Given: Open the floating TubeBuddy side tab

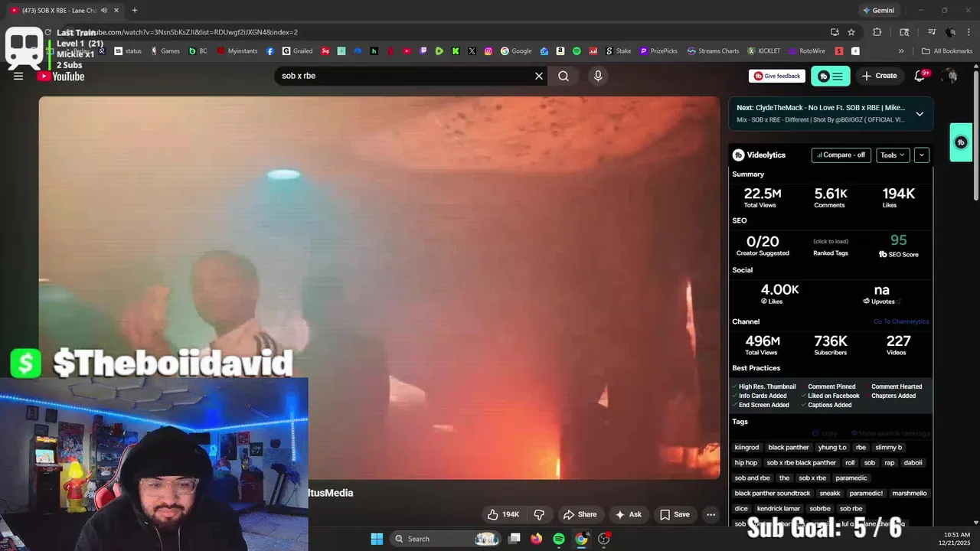Looking at the screenshot, I should (961, 142).
